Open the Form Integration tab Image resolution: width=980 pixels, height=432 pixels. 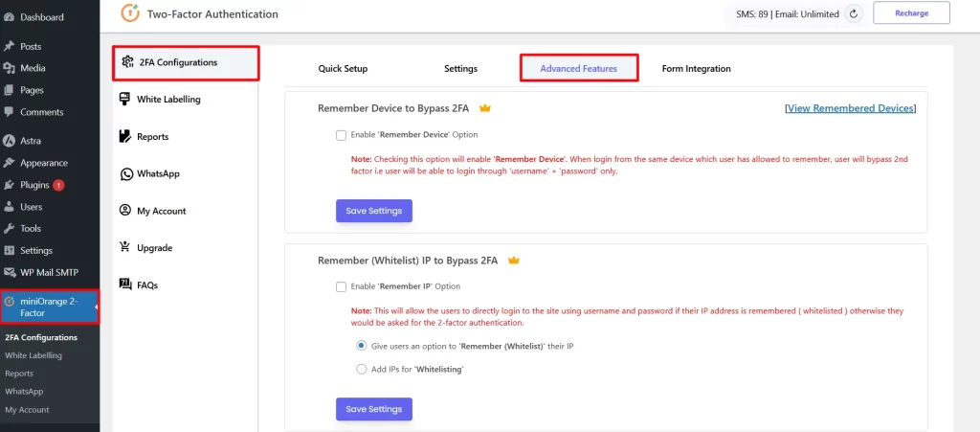pos(696,69)
